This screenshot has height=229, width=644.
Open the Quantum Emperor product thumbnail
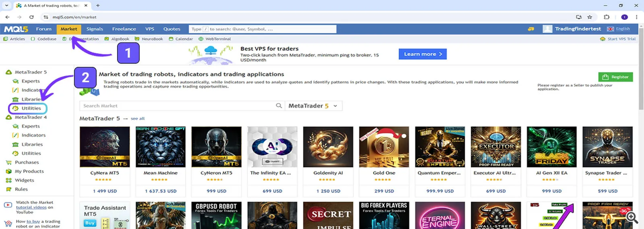click(x=440, y=147)
